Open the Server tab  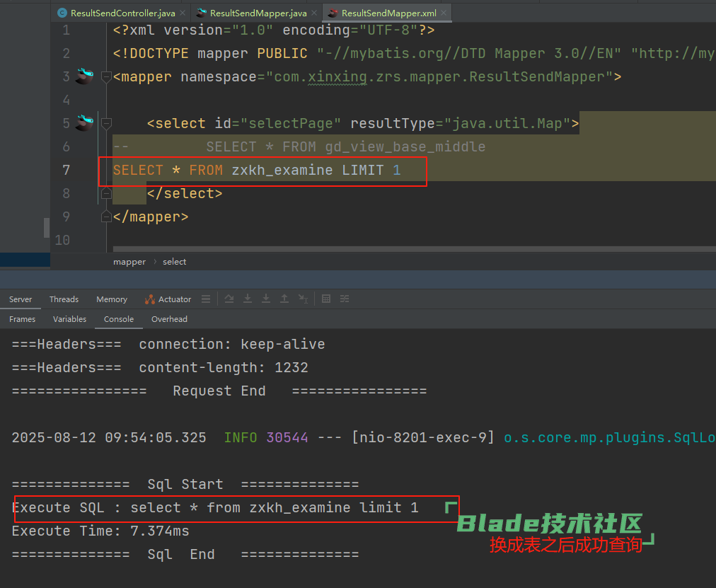click(21, 299)
